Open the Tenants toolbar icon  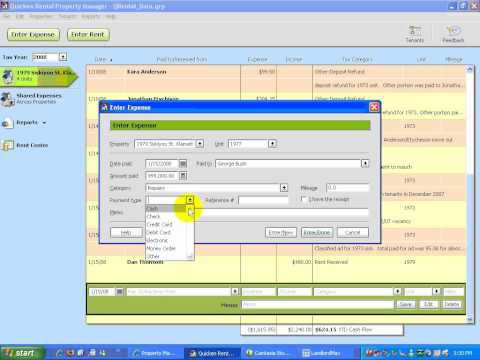(x=414, y=34)
